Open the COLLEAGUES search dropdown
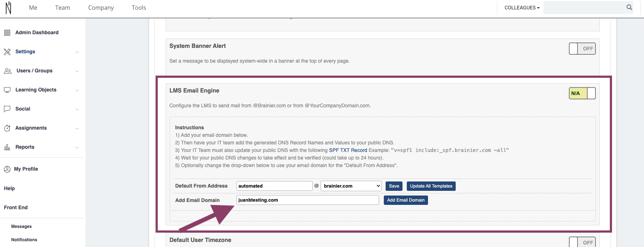 tap(522, 8)
